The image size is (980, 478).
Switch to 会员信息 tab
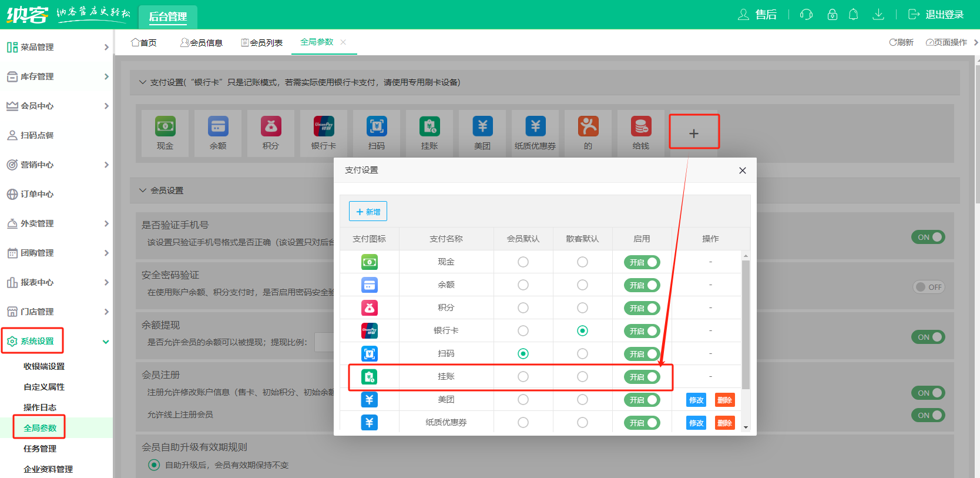(x=202, y=42)
